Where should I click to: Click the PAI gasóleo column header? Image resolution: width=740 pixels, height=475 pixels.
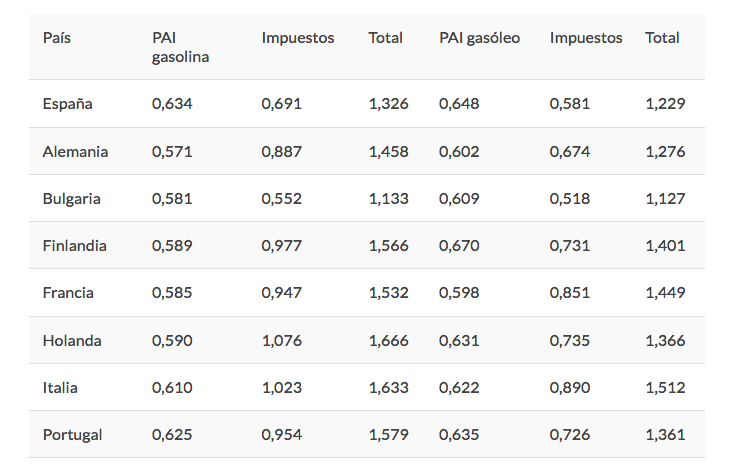point(479,38)
